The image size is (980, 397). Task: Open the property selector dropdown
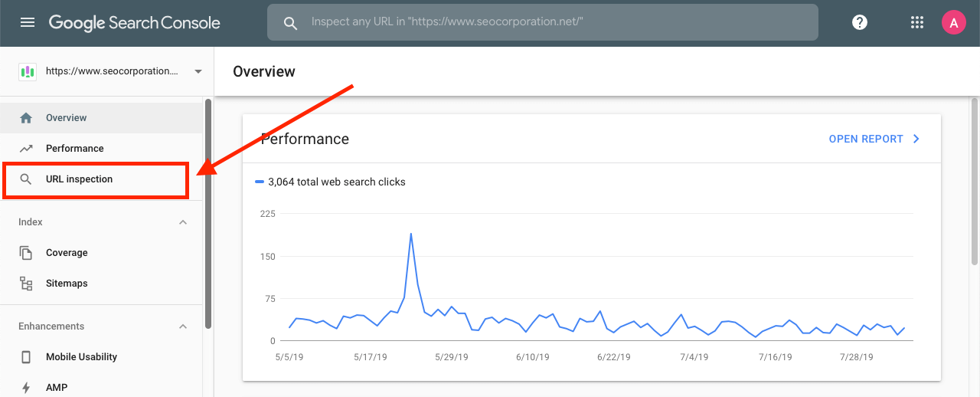point(198,71)
